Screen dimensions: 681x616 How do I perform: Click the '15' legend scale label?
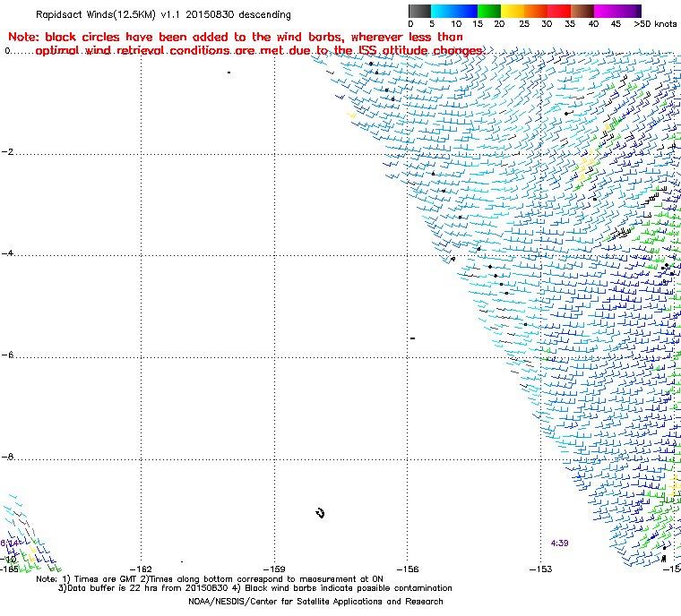tap(478, 24)
